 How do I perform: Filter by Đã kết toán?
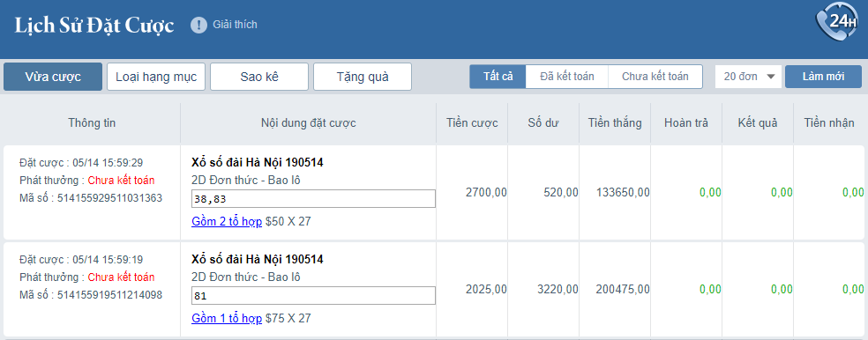click(567, 77)
